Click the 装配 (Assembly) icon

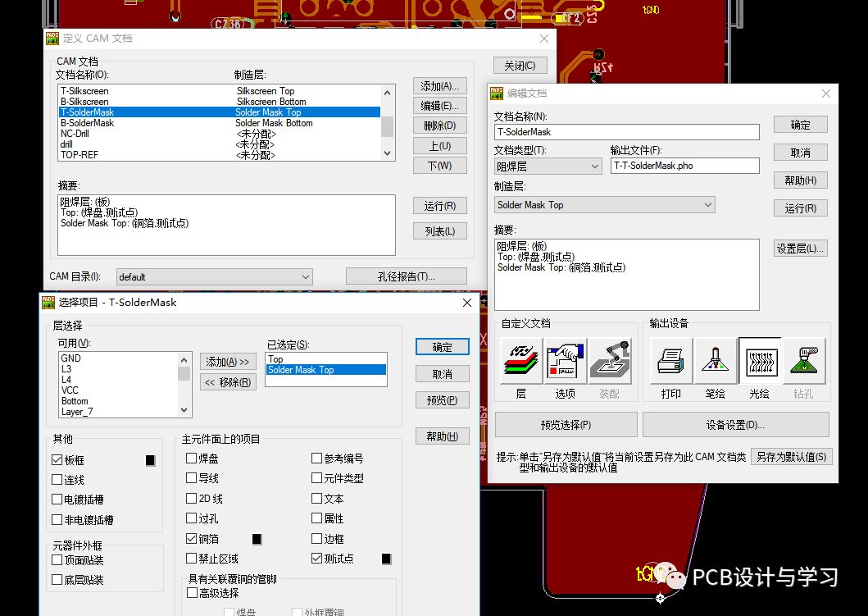click(610, 361)
